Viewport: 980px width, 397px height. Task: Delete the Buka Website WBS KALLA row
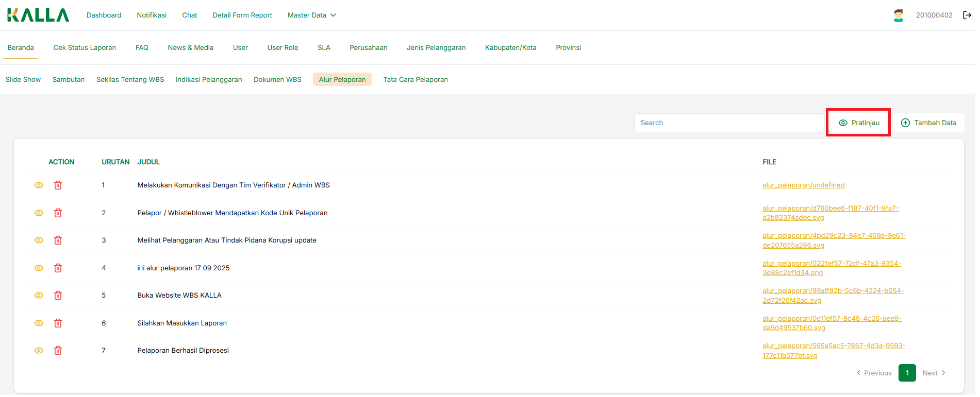coord(58,296)
